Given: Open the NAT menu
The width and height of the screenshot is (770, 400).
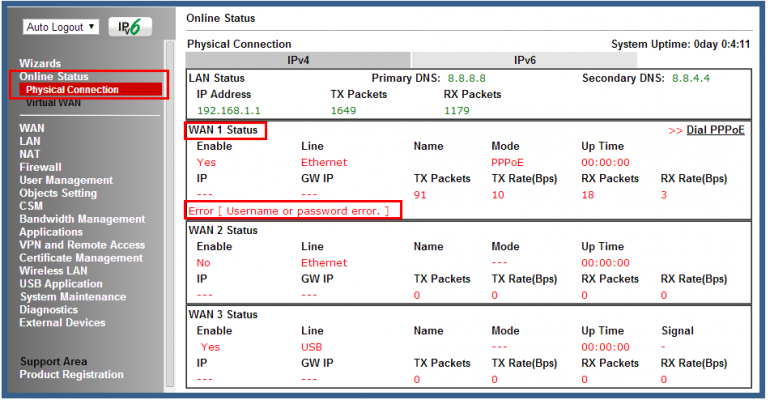Looking at the screenshot, I should coord(30,155).
